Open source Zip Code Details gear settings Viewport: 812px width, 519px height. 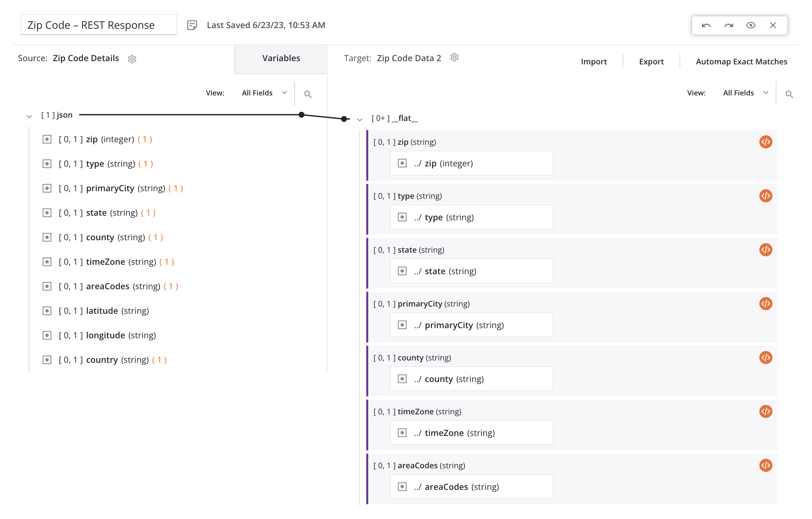(x=132, y=59)
